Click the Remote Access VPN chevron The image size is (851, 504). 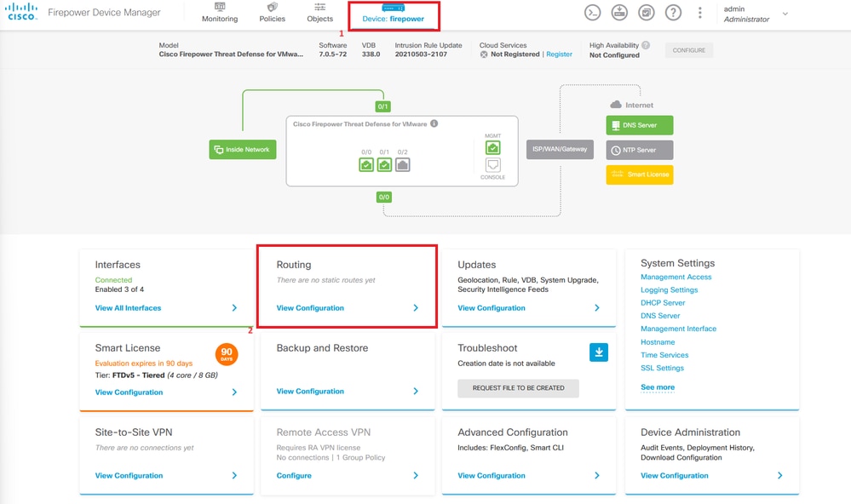(416, 475)
